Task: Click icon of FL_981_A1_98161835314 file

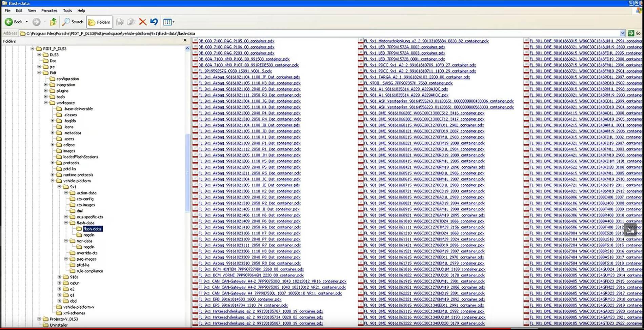Action: click(x=361, y=89)
